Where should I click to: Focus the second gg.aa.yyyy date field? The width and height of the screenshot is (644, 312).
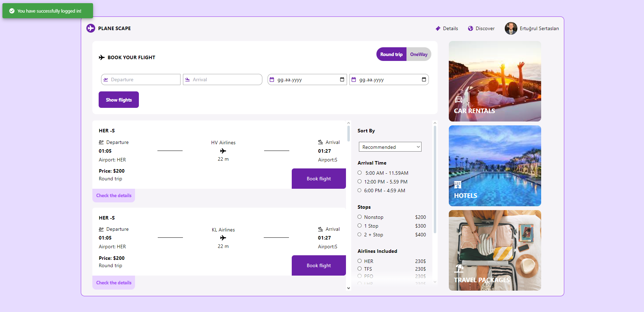click(389, 79)
